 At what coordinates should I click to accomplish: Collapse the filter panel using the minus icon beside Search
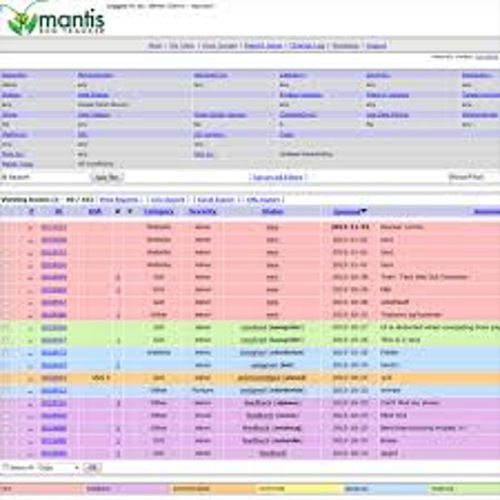coord(4,177)
